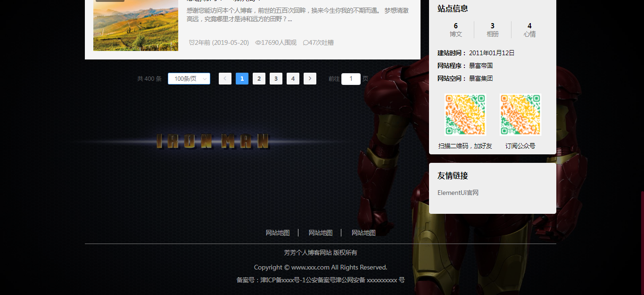Open the first 网站地图 footer link

(278, 233)
